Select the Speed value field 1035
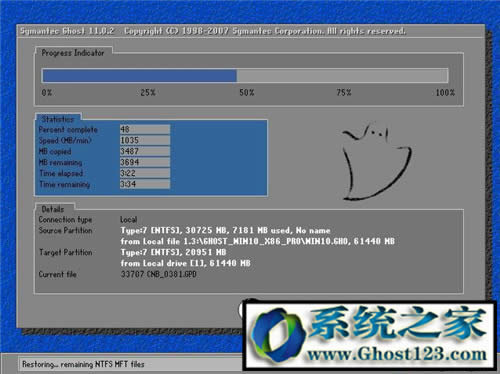The width and height of the screenshot is (500, 374). coord(145,140)
